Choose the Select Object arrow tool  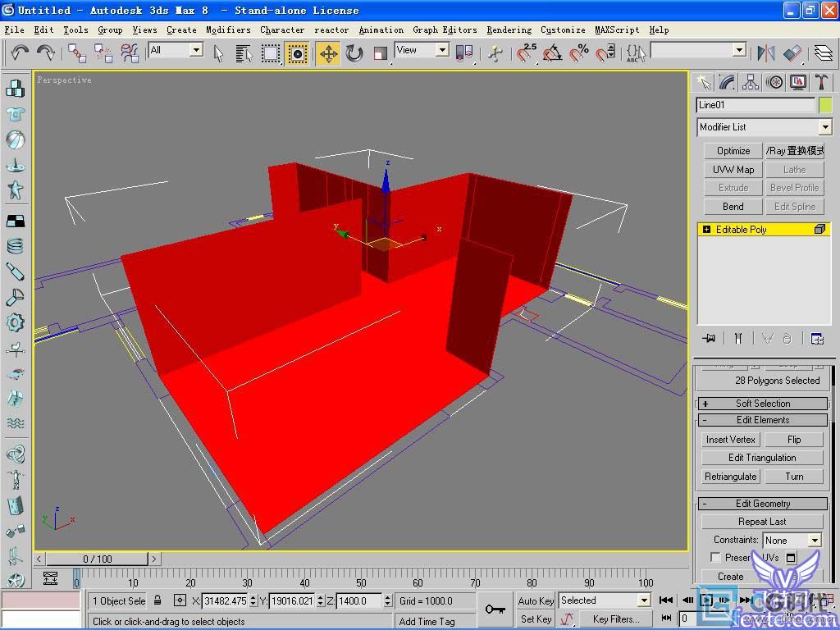218,53
